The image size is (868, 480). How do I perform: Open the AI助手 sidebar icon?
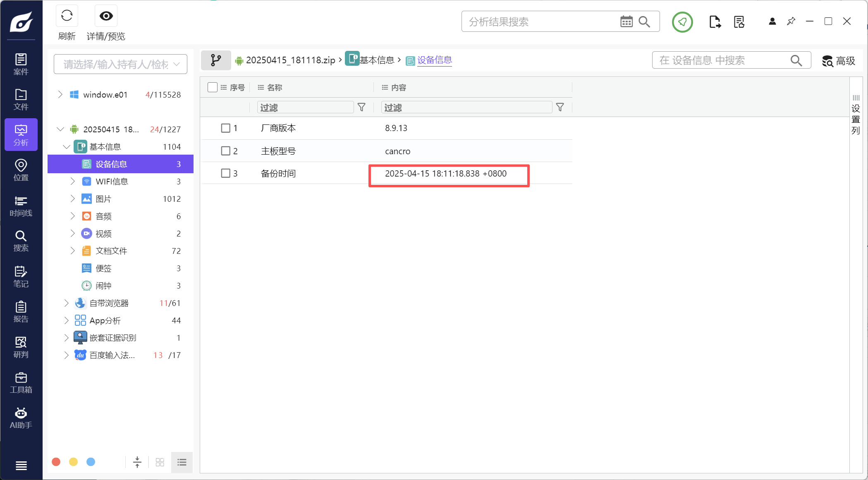21,418
